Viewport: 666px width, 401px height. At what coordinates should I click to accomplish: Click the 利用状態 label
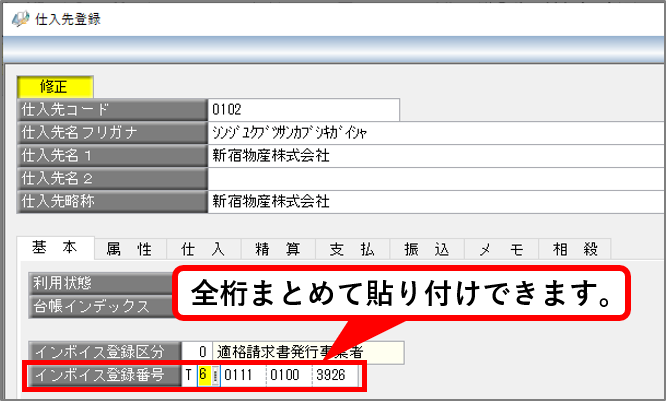coord(102,283)
